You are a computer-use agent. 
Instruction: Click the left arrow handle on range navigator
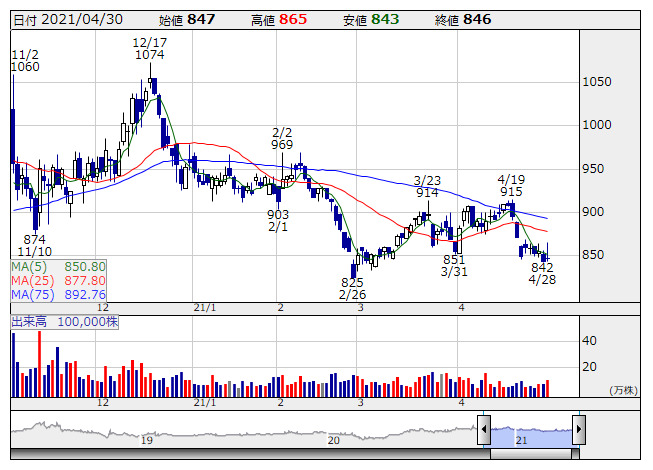(484, 429)
